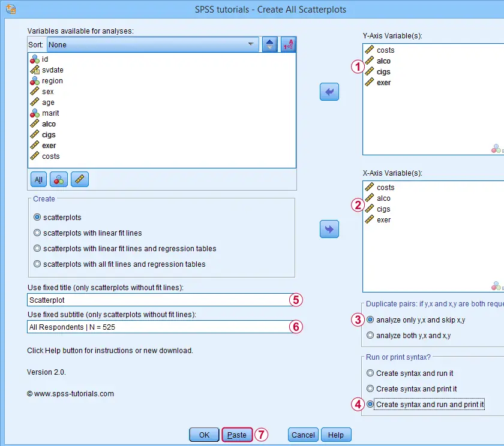Select cigs in Y-Axis Variable(s) list
The width and height of the screenshot is (504, 446).
point(383,71)
